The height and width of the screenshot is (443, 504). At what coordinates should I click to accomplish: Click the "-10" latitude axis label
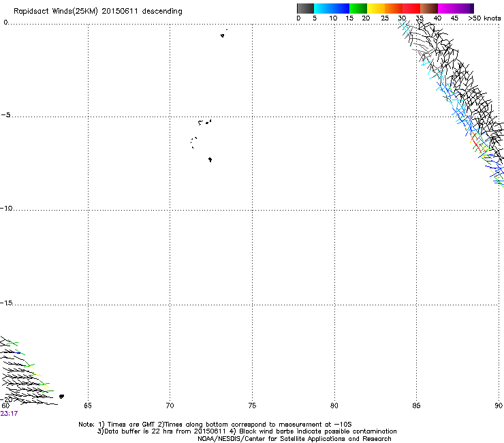pos(6,208)
